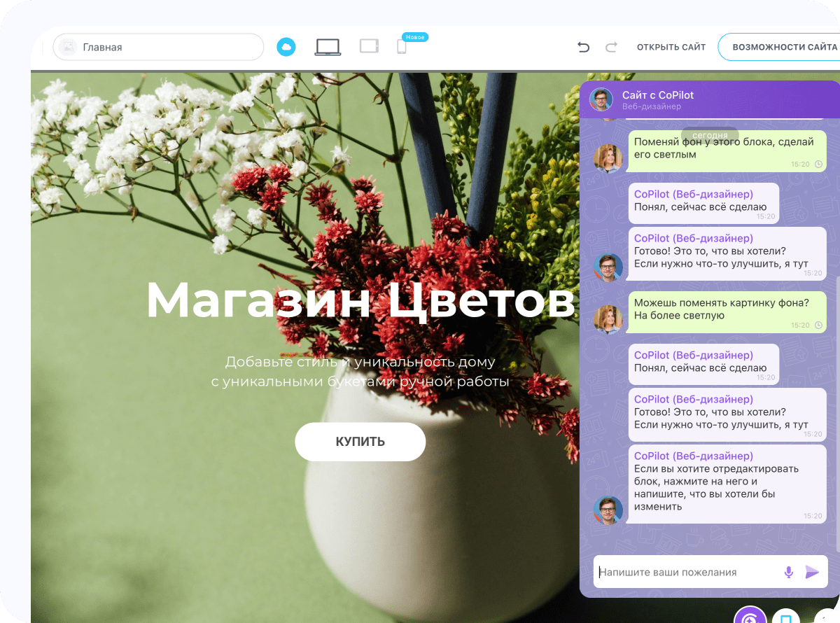Click the redo arrow
840x623 pixels.
point(611,47)
